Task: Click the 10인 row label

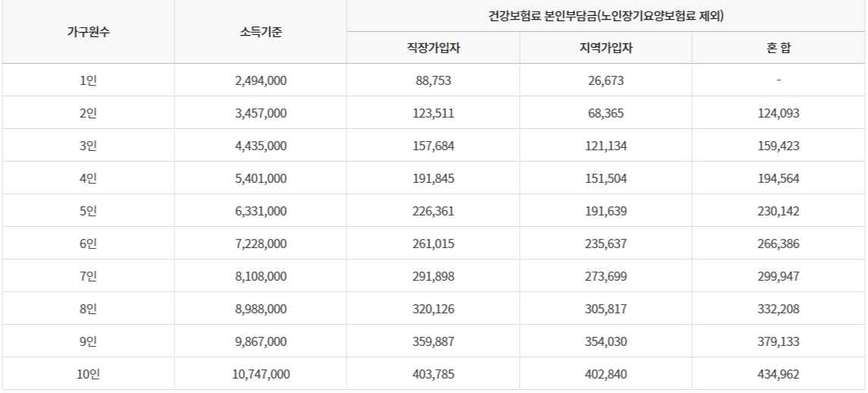Action: pos(89,374)
